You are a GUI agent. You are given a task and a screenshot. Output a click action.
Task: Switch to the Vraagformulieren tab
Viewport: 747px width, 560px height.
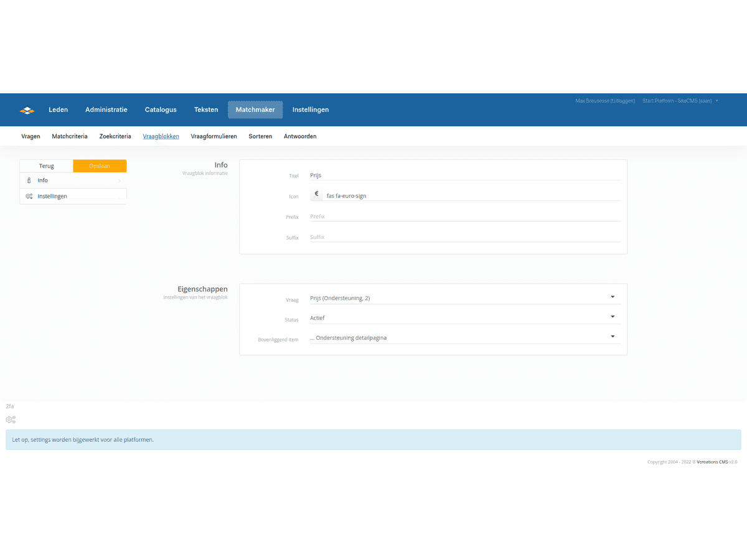(x=214, y=136)
